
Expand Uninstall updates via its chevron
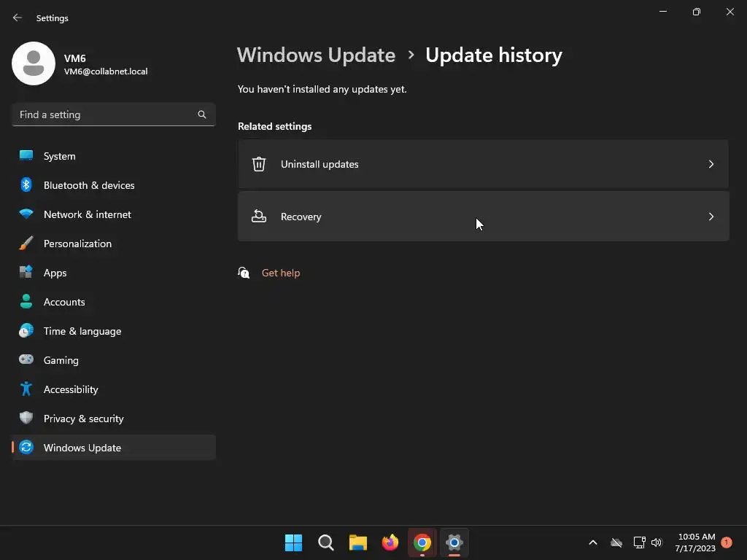[x=711, y=164]
